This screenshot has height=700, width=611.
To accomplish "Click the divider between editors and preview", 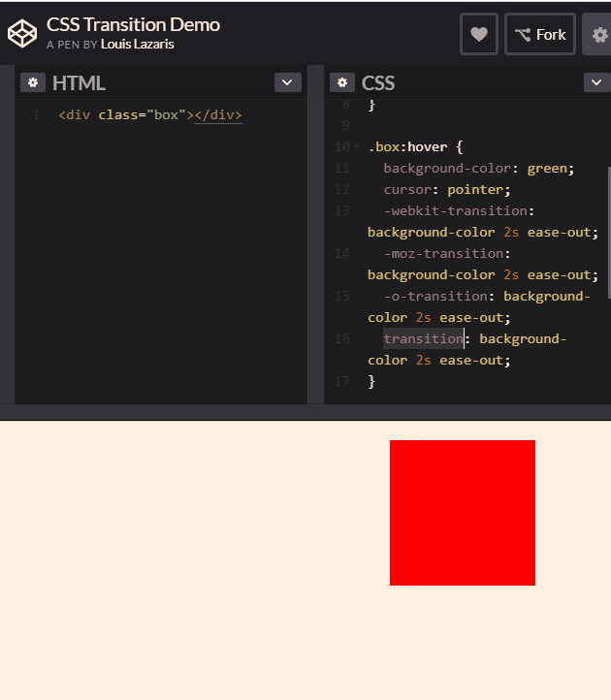I will [x=305, y=412].
